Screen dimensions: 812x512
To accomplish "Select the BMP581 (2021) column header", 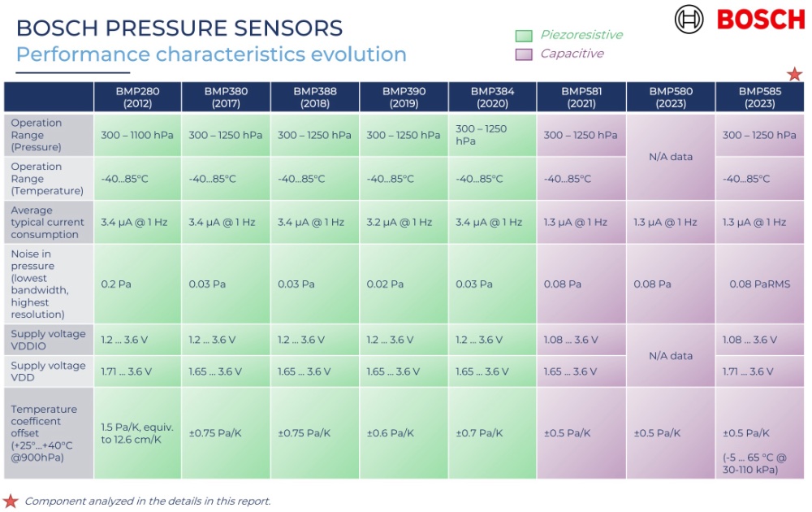I will tap(581, 98).
